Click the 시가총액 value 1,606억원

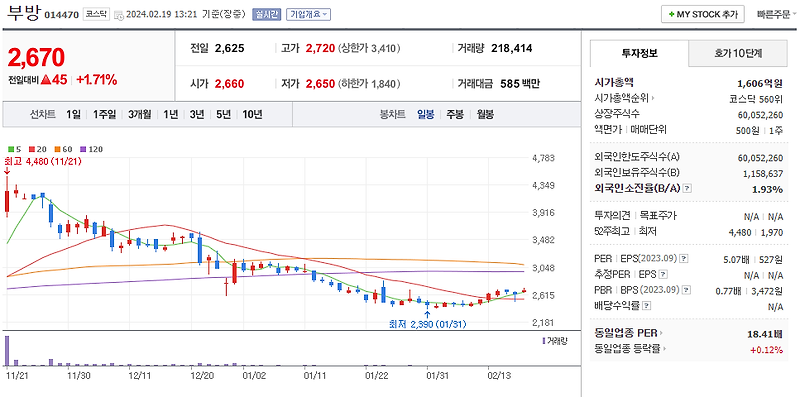click(760, 84)
